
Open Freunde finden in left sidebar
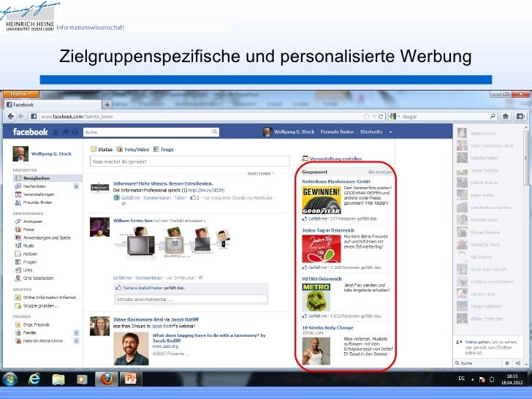tap(37, 202)
